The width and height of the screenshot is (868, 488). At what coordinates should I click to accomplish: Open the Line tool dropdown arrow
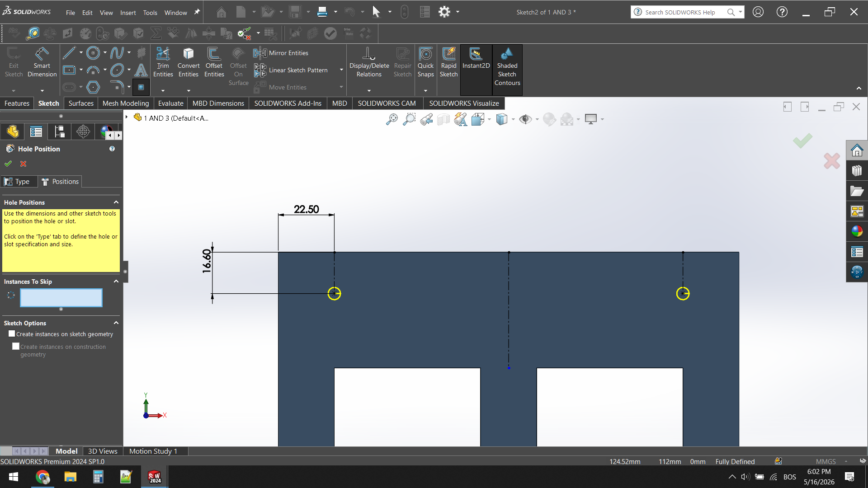(81, 53)
